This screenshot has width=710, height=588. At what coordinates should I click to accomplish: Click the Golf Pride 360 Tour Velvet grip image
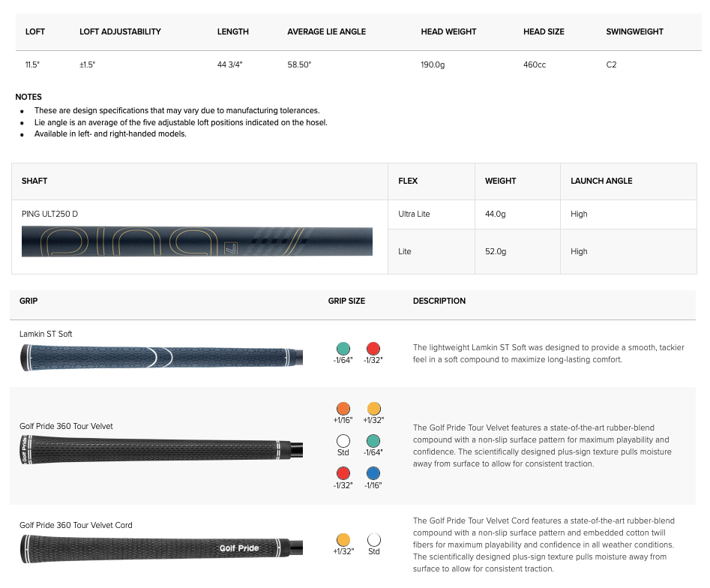coord(161,449)
